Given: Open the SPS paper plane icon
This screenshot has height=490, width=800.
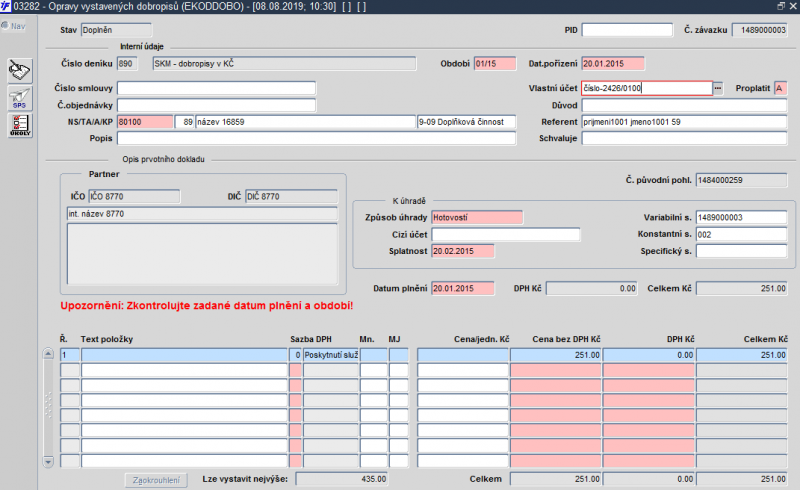Looking at the screenshot, I should coord(19,98).
